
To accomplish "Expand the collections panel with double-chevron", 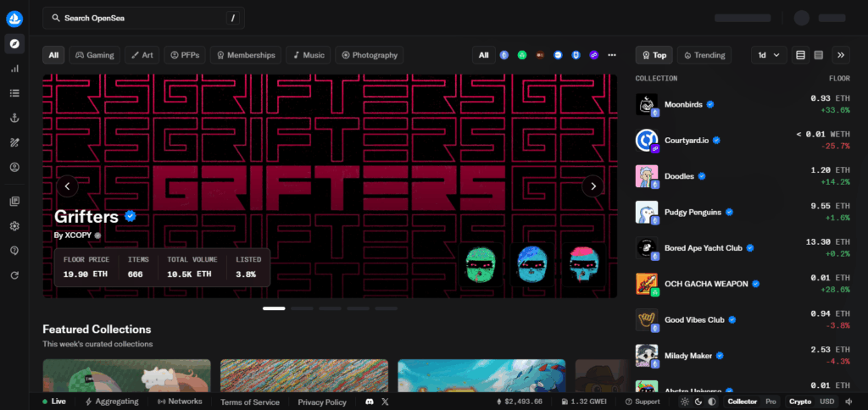I will point(841,55).
